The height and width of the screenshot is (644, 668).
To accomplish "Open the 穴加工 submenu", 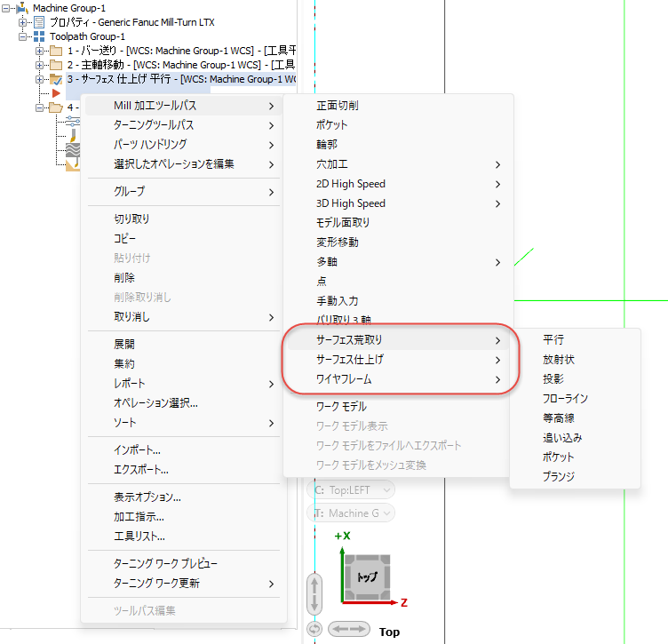I will tap(398, 164).
